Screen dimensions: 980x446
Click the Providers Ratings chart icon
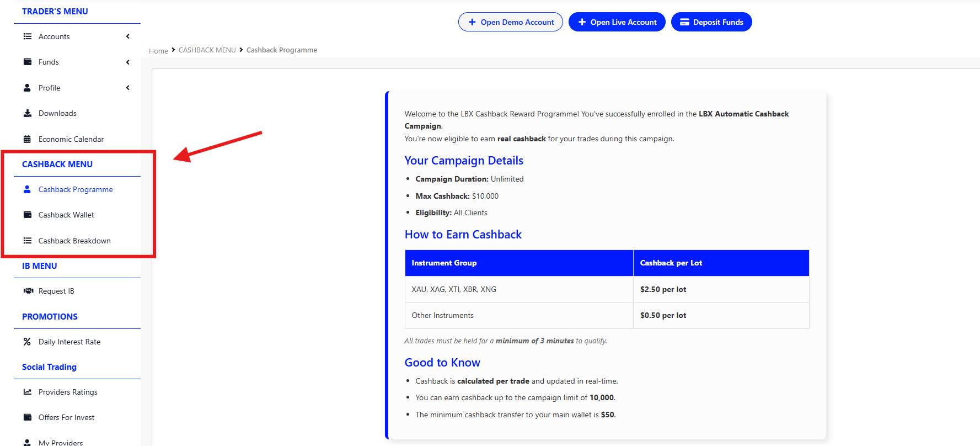tap(28, 392)
